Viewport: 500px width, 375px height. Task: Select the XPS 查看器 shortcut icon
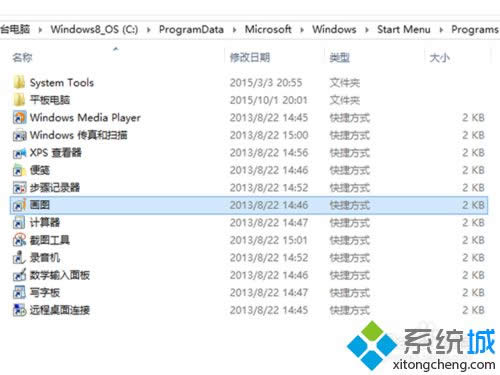pos(19,153)
